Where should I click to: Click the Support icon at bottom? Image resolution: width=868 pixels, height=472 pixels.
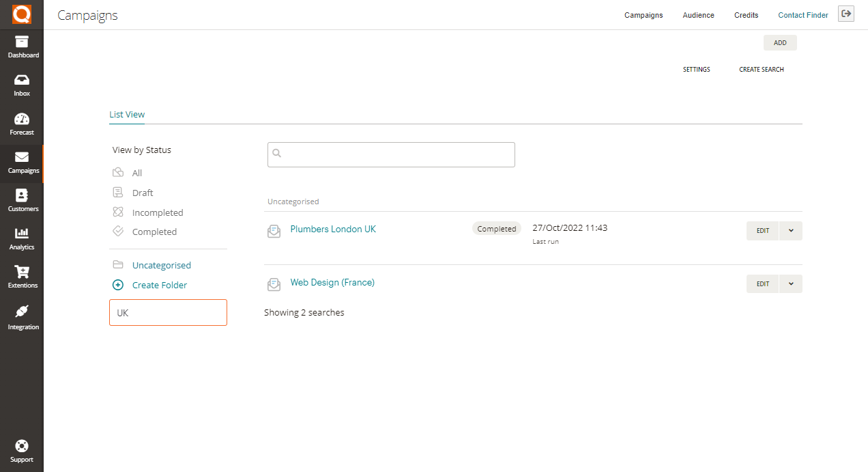pyautogui.click(x=23, y=450)
